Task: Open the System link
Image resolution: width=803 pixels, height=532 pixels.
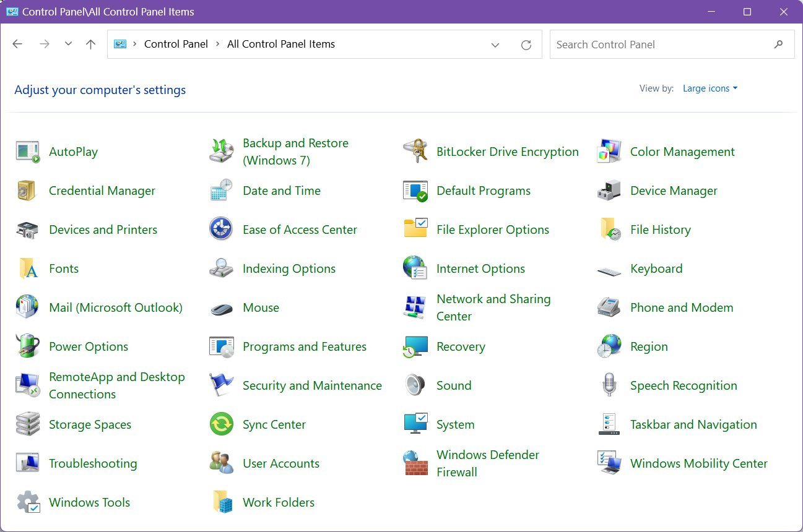Action: pos(455,424)
